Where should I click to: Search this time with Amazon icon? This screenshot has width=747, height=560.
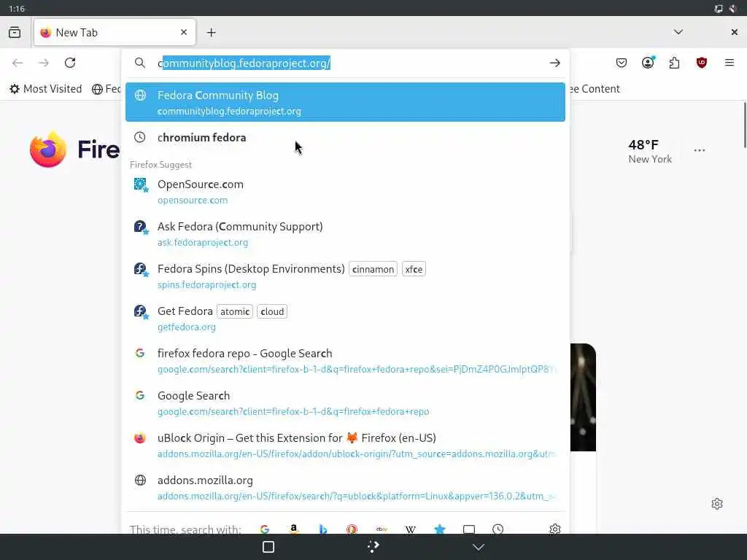(x=294, y=529)
